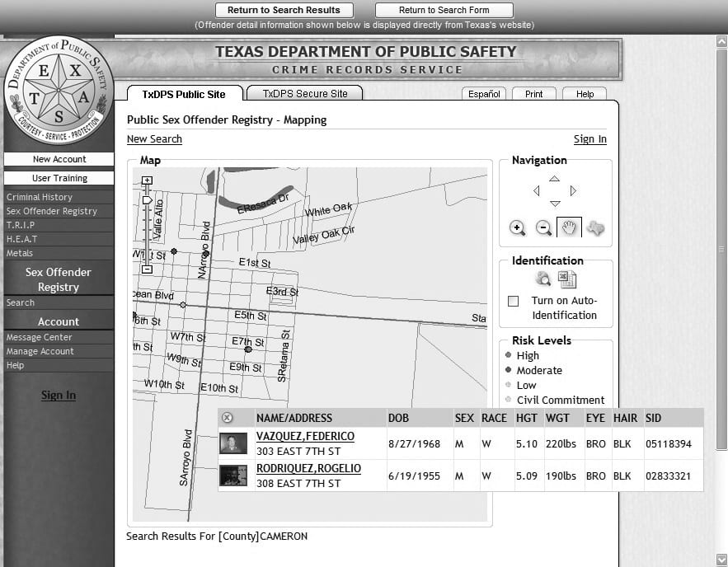Screen dimensions: 728x567
Task: Open the Help tab at top right
Action: [x=585, y=94]
